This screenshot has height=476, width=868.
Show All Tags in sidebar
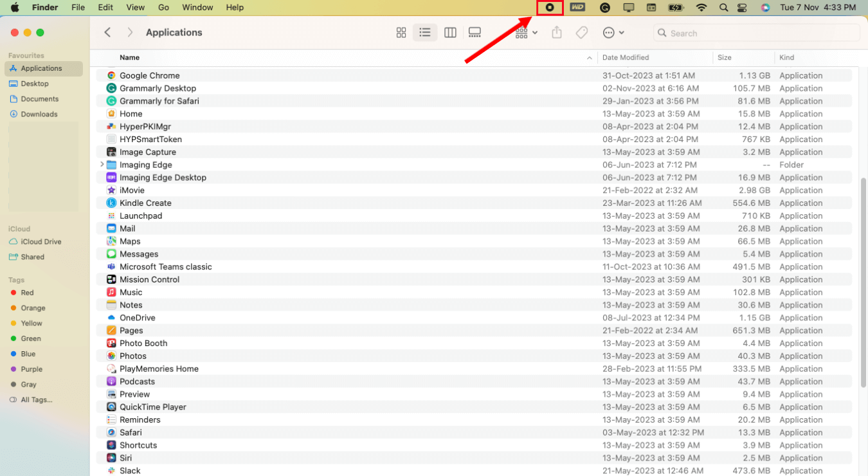point(44,399)
